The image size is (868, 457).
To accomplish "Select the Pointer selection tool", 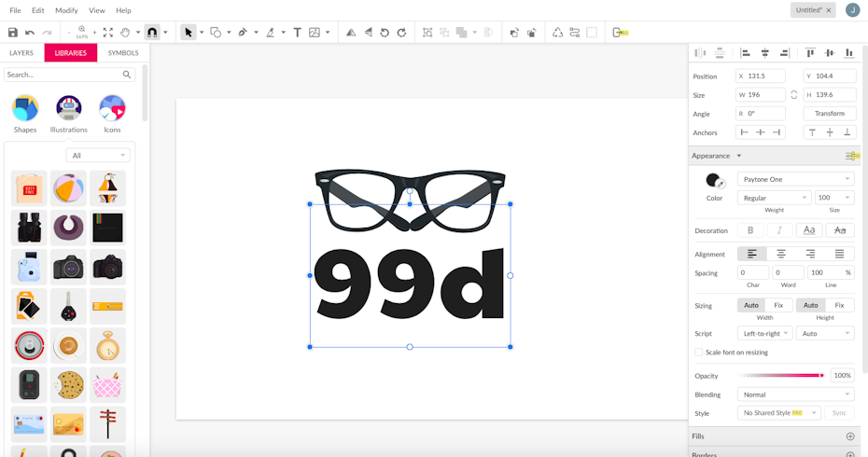I will (189, 33).
